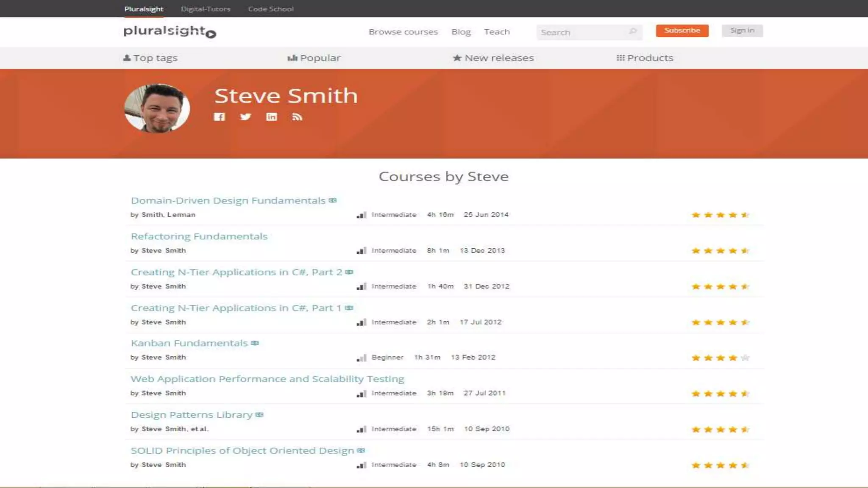
Task: Open Steve Smith's Twitter icon
Action: point(245,117)
